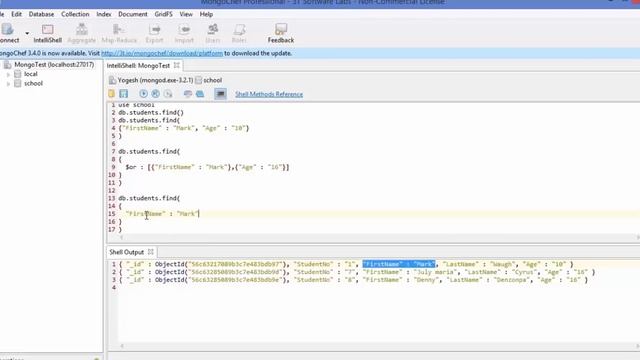Open the Edit menu
Viewport: 640px width, 360px height.
(x=16, y=14)
